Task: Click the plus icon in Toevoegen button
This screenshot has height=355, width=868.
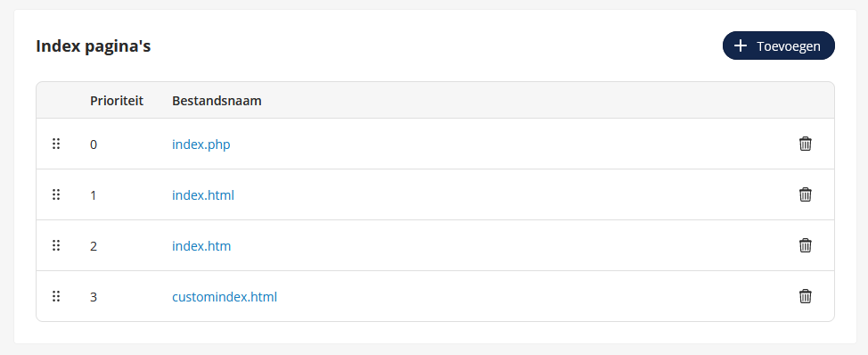Action: click(741, 46)
